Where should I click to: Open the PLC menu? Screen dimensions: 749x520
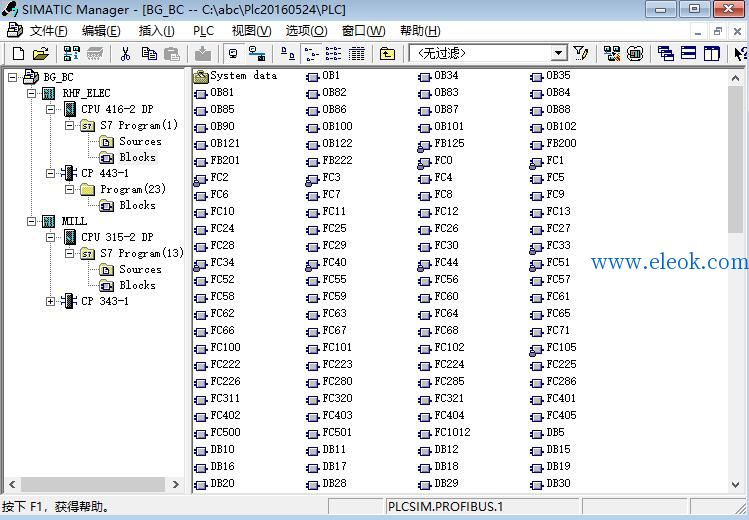point(203,31)
